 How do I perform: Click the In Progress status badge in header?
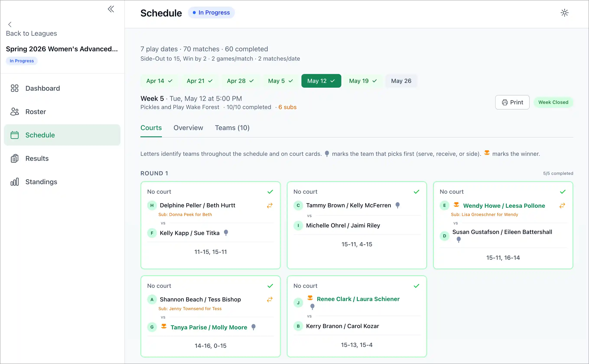click(x=211, y=13)
